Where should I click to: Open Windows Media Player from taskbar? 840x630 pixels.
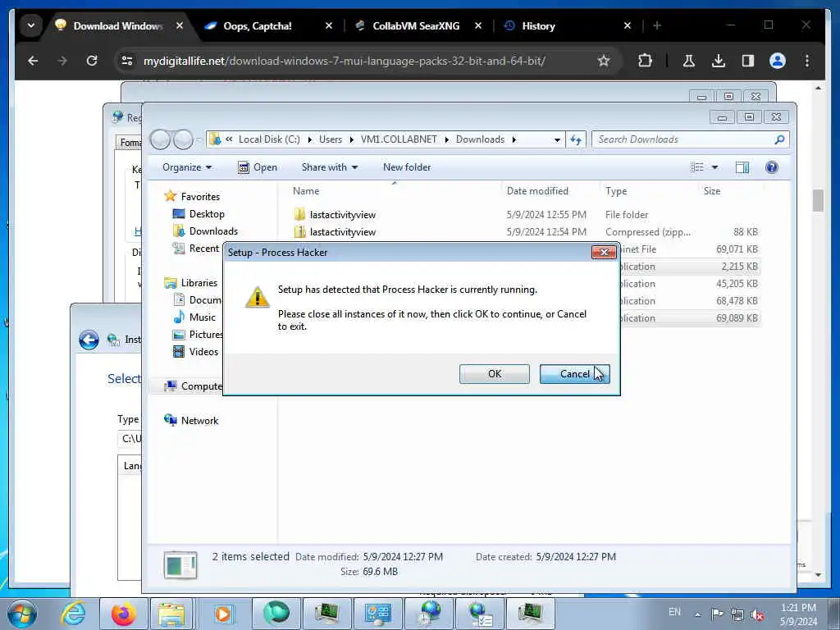click(223, 614)
